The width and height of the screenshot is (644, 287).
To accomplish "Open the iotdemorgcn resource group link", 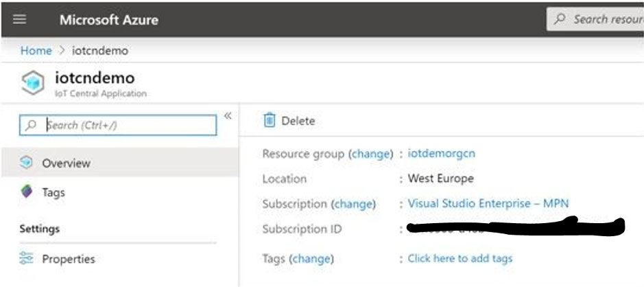I will coord(441,154).
